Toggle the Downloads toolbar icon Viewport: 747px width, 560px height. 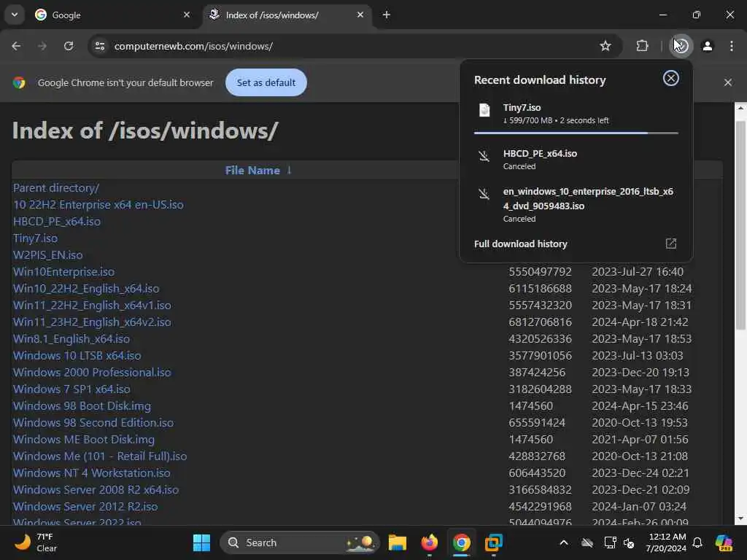681,46
